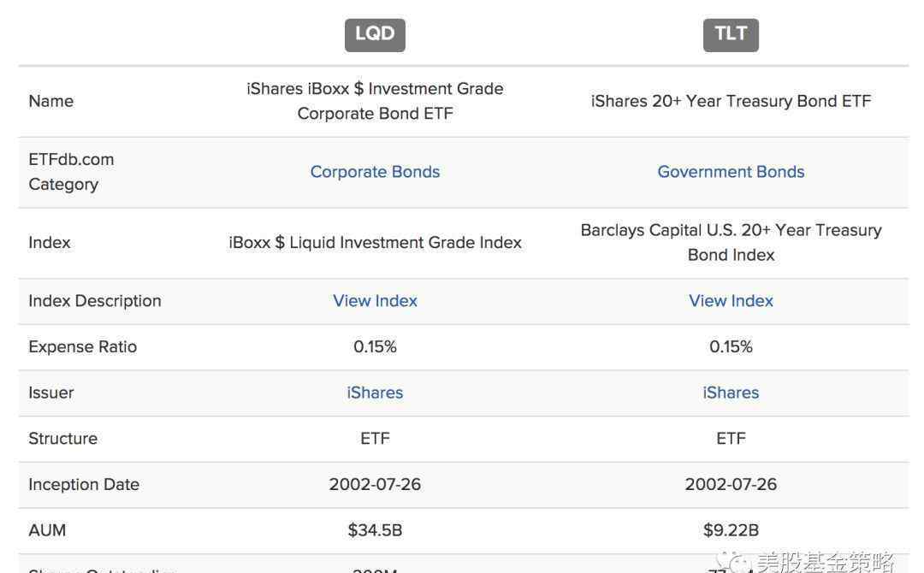Select the TLT fund name text
924x573 pixels.
click(x=731, y=101)
